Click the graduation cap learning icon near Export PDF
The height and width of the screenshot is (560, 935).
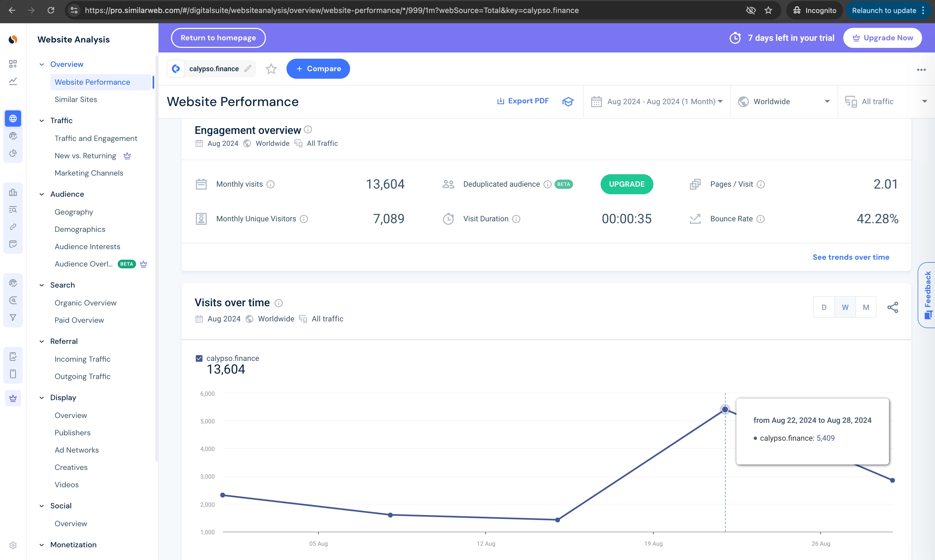(x=568, y=101)
